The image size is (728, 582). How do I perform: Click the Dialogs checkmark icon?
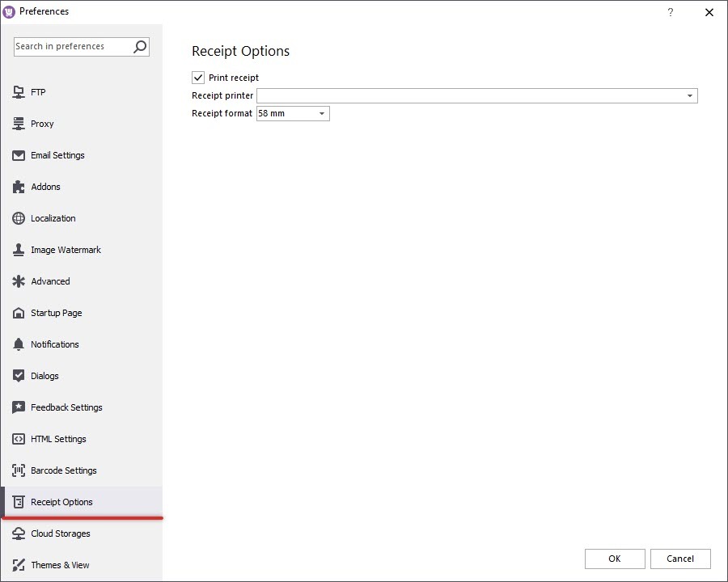tap(19, 376)
